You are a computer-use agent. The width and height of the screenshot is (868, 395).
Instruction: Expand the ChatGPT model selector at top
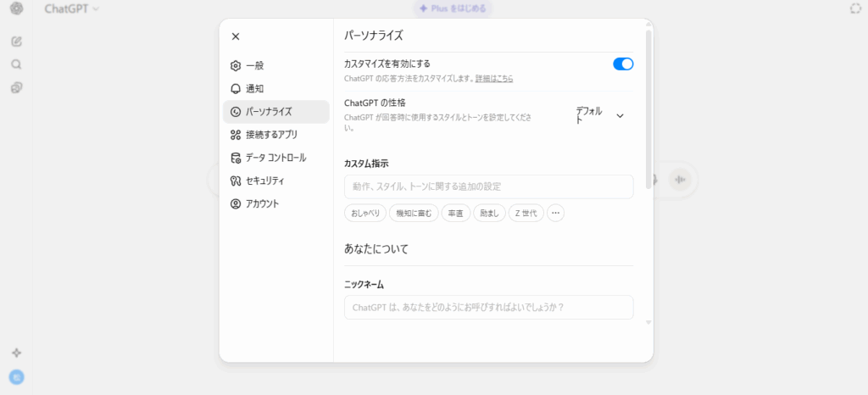[72, 8]
